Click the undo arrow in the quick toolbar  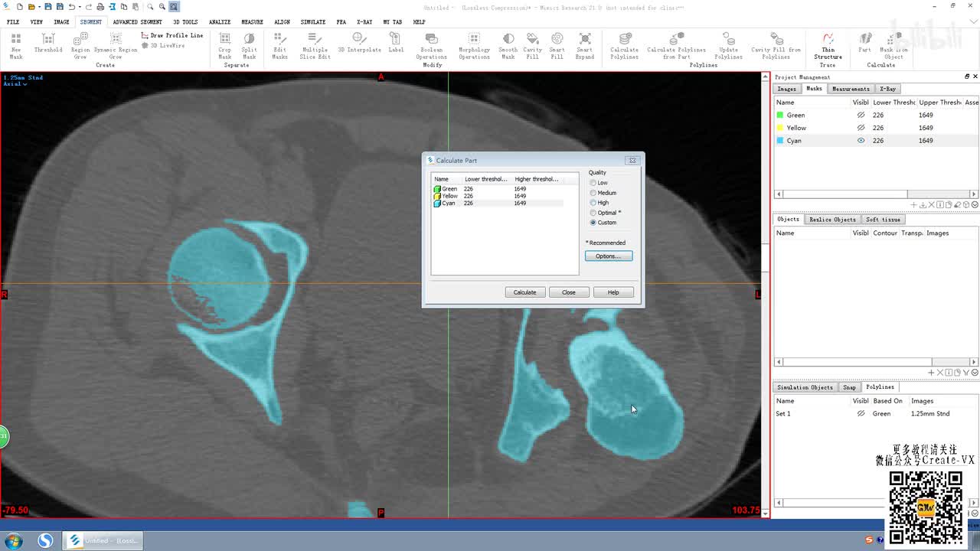point(72,7)
